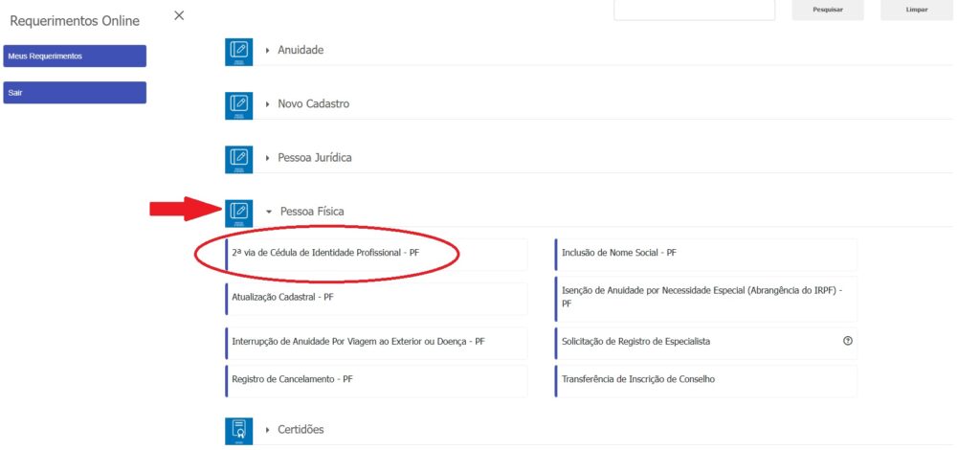Click the Pessoa Jurídica form icon
Viewport: 980px width, 450px height.
click(x=238, y=159)
